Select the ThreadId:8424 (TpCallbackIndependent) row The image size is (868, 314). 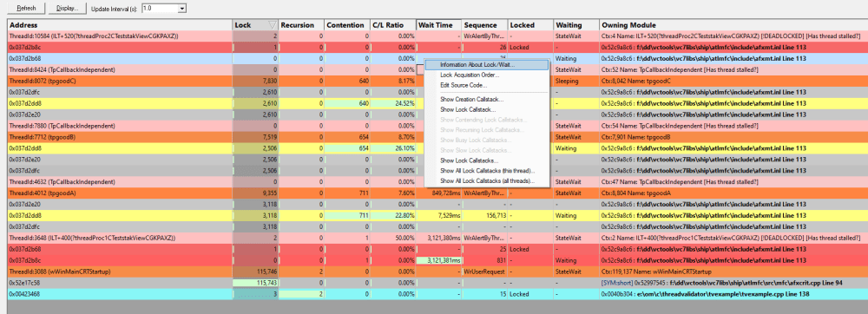coord(437,69)
